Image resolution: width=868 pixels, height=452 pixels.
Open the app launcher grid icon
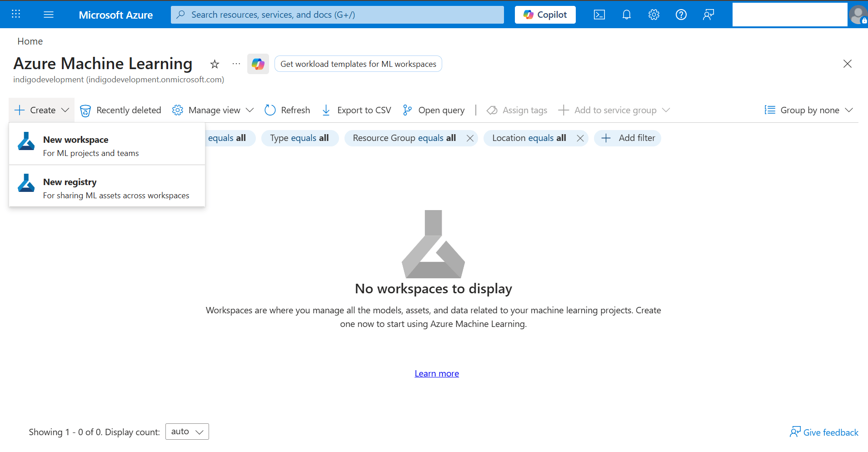click(x=16, y=15)
